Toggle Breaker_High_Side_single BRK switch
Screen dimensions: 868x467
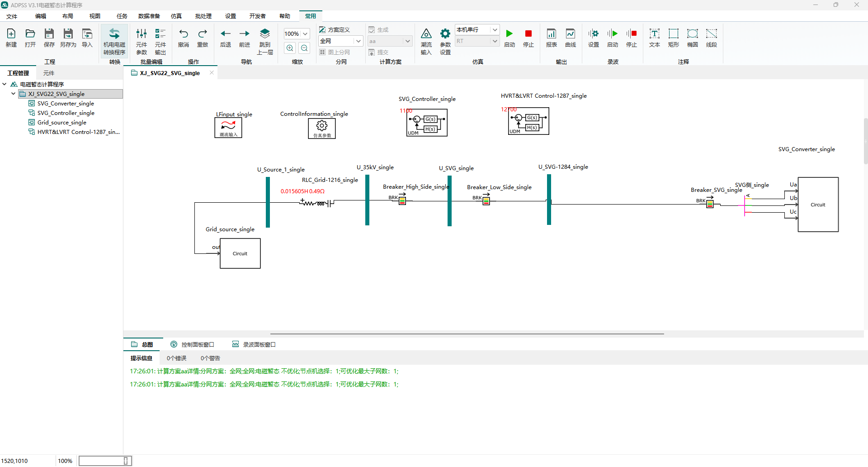pyautogui.click(x=402, y=200)
